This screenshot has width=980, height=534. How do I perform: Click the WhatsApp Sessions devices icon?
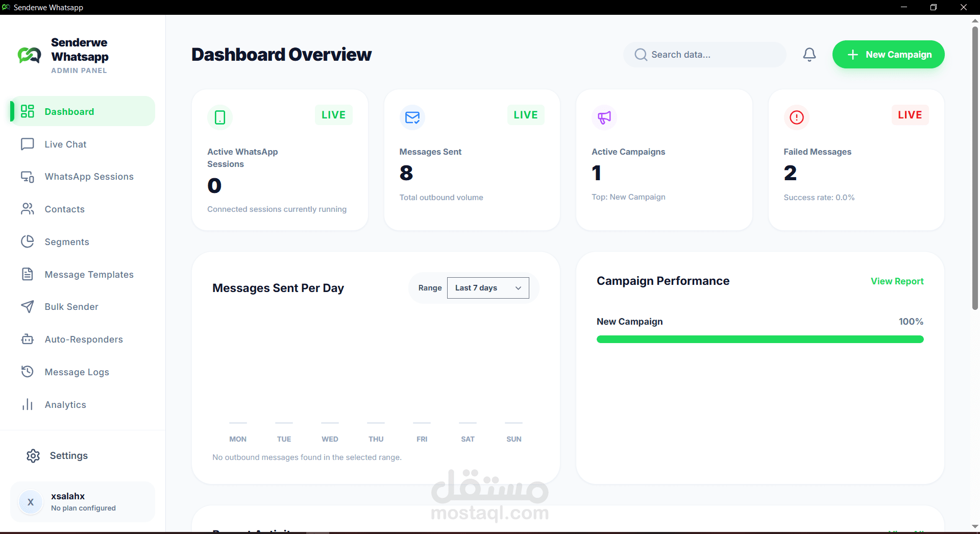pyautogui.click(x=27, y=177)
